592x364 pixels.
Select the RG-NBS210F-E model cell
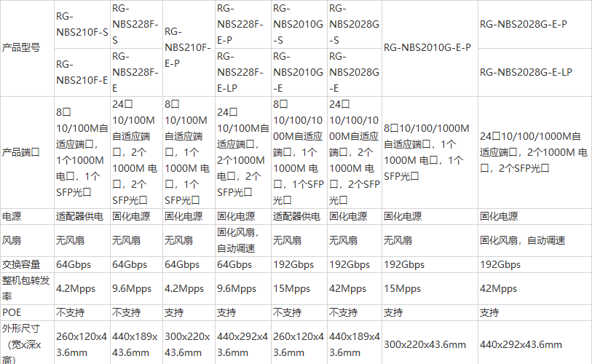tap(82, 72)
